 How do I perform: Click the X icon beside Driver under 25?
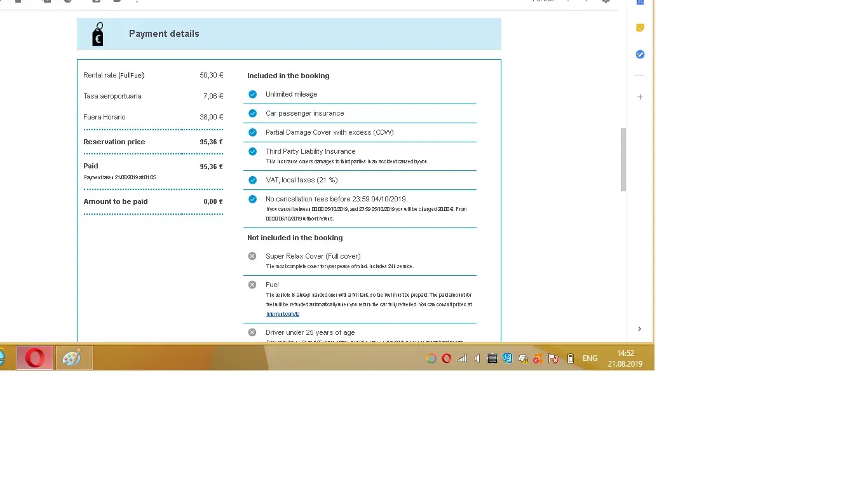pyautogui.click(x=252, y=332)
